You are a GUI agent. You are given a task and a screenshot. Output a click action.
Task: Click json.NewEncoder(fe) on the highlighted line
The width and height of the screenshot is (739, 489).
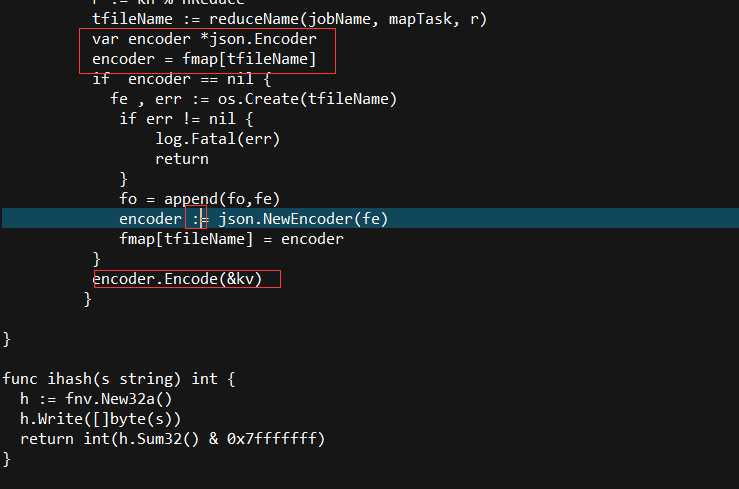(303, 219)
